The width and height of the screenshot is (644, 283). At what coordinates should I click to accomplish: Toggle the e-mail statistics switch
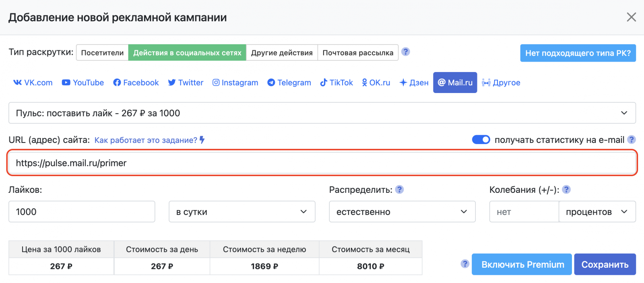coord(481,140)
